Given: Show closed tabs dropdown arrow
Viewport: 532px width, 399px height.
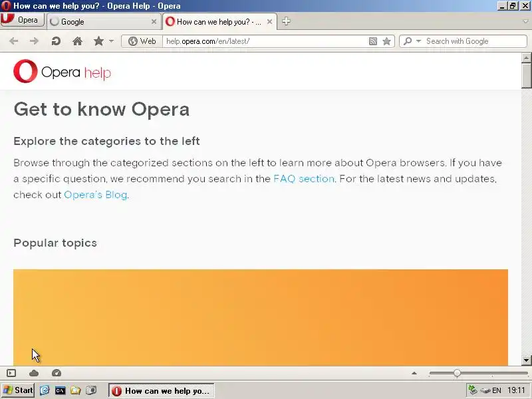Looking at the screenshot, I should (x=525, y=21).
